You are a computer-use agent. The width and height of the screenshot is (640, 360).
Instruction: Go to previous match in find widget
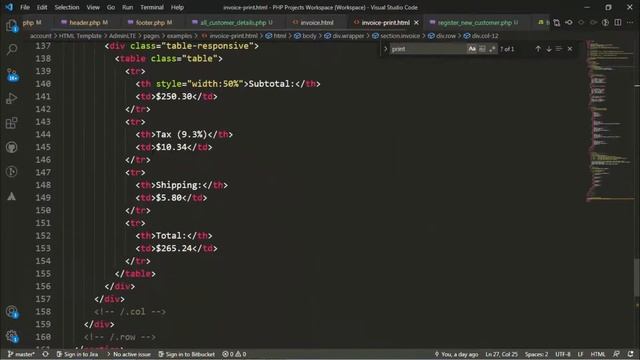click(538, 49)
